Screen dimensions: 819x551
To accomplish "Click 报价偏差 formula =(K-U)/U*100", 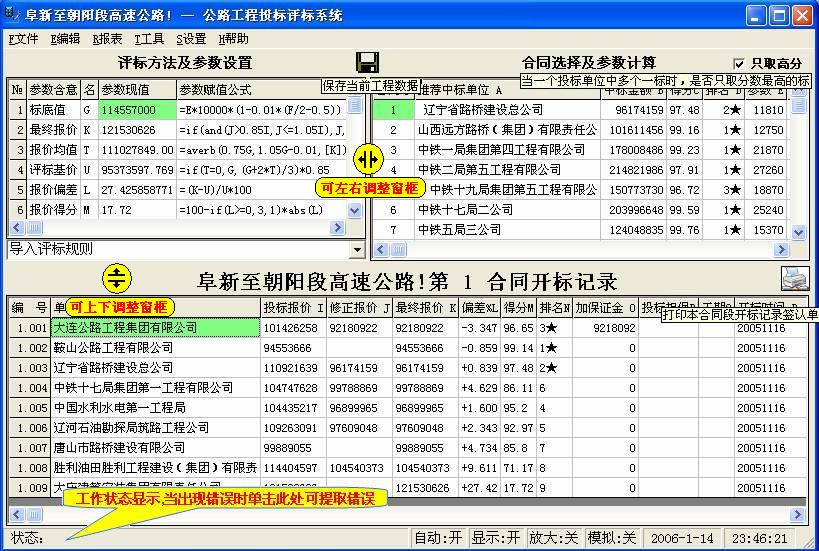I will [x=262, y=190].
